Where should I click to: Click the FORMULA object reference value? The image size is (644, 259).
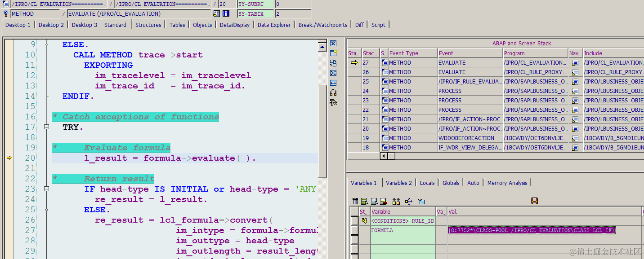532,230
